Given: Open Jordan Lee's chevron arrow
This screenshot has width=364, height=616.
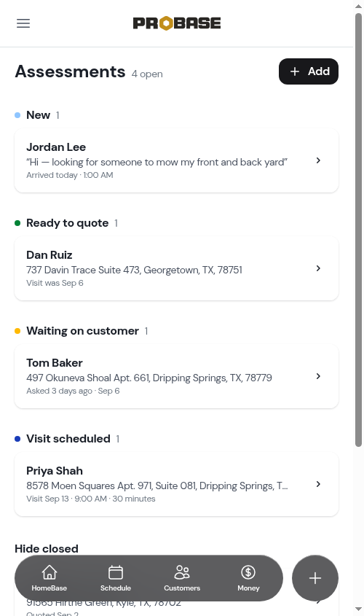Looking at the screenshot, I should click(x=318, y=160).
